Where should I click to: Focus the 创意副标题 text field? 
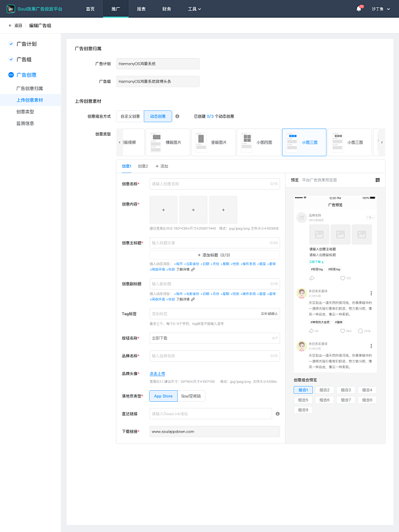tap(215, 284)
